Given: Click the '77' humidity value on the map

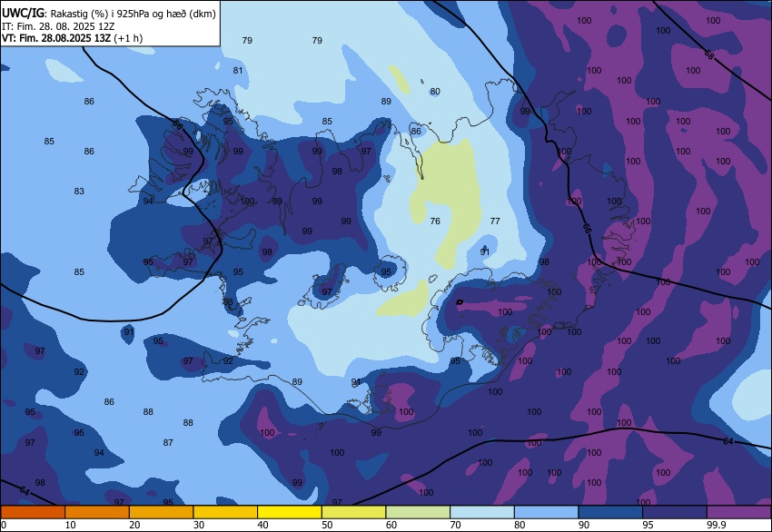Looking at the screenshot, I should [495, 221].
